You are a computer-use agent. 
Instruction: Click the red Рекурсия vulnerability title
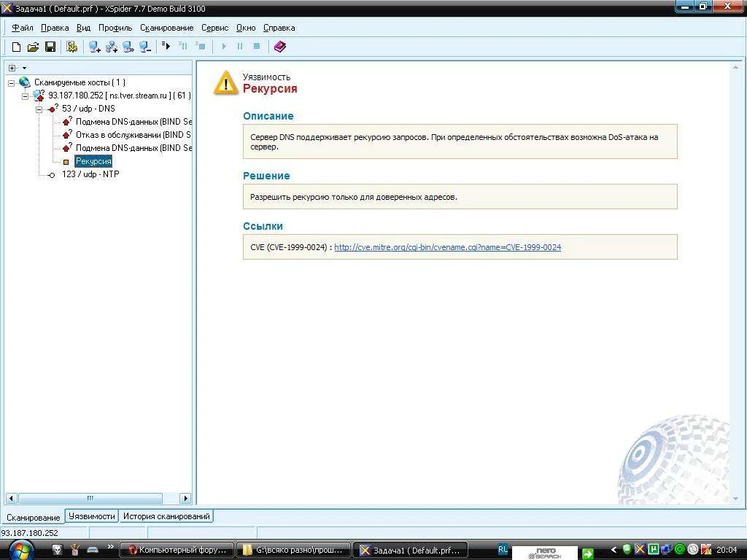[270, 88]
